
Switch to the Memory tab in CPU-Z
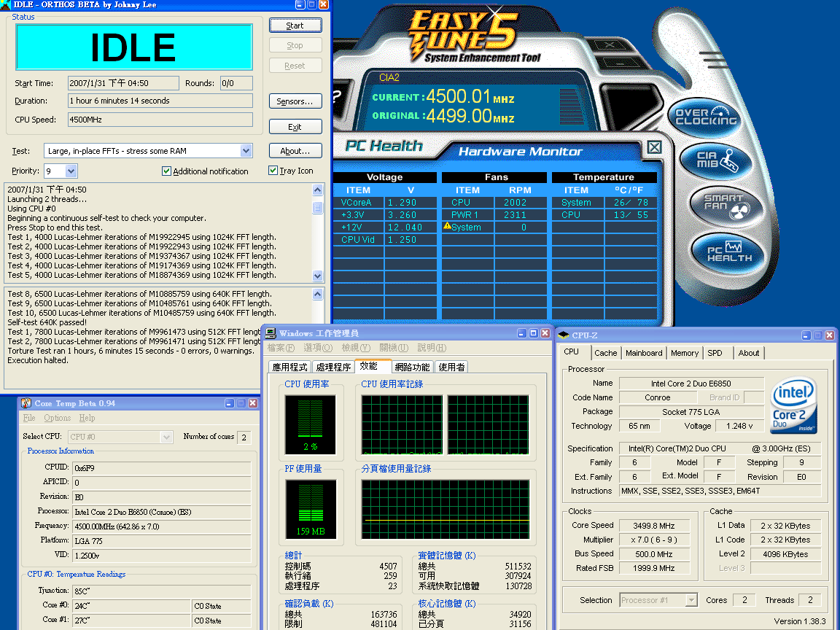684,353
